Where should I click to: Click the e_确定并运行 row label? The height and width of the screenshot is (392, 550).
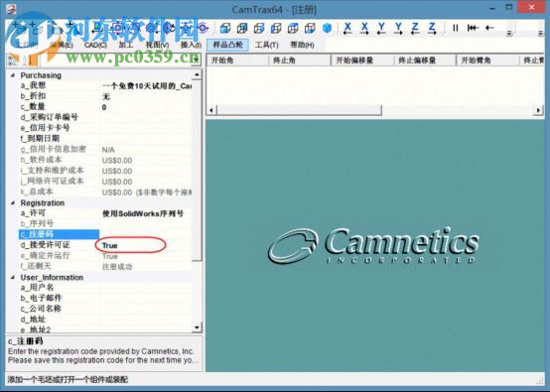point(45,256)
